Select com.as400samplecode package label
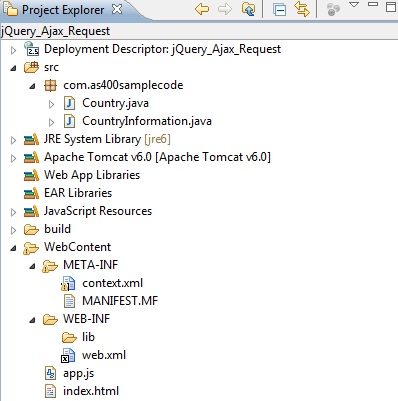This screenshot has width=398, height=401. 123,85
